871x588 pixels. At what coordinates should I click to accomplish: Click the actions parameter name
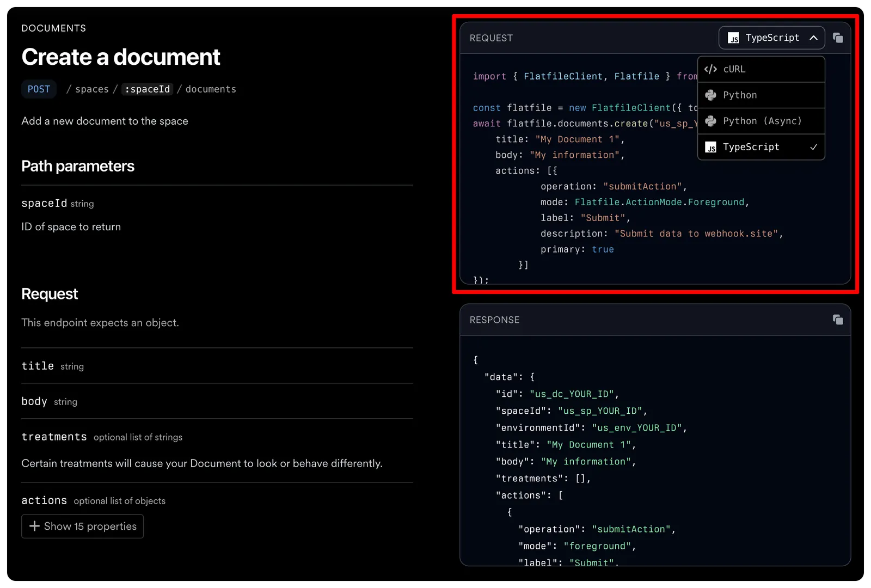click(x=44, y=500)
